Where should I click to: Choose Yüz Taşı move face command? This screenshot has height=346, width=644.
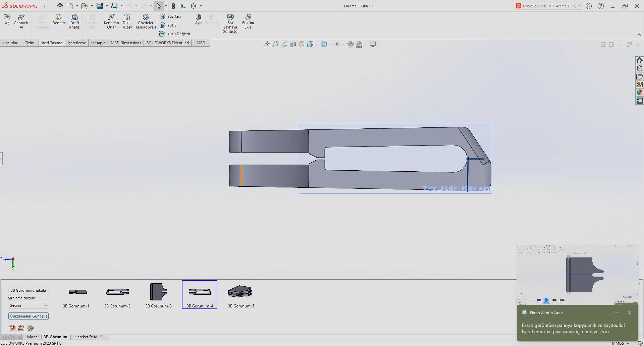(x=170, y=16)
